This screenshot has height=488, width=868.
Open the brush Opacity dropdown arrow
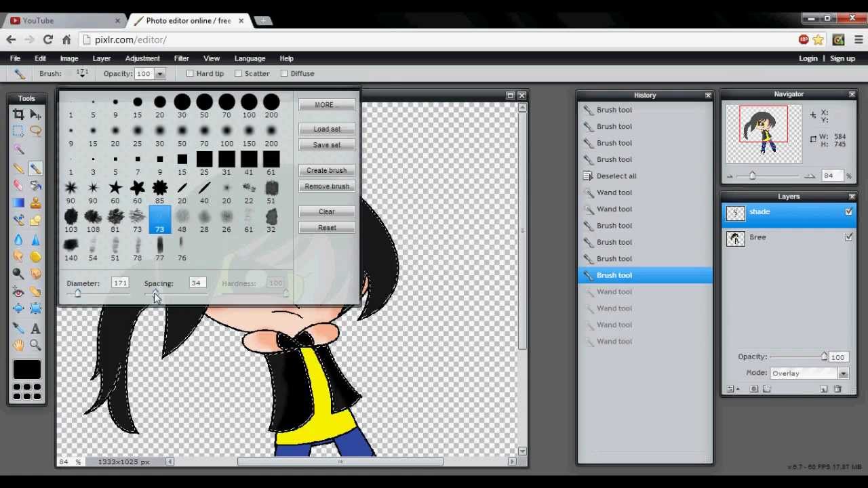click(160, 74)
